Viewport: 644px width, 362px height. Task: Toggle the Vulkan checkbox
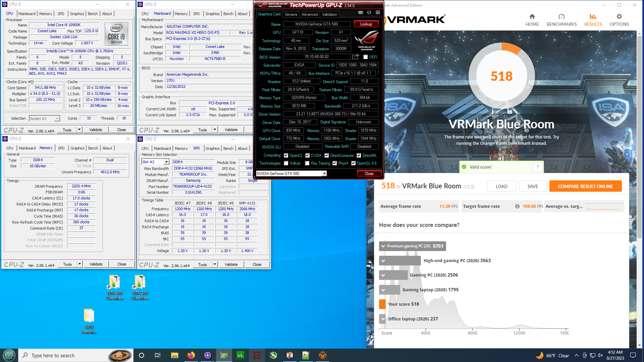click(286, 163)
